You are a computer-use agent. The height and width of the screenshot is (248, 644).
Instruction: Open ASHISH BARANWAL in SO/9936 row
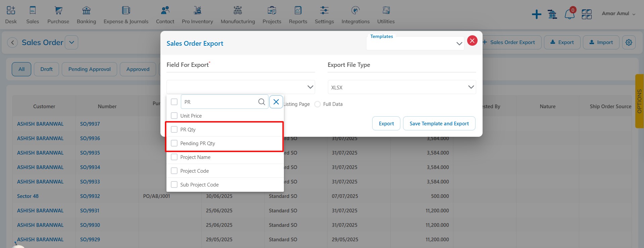click(40, 138)
